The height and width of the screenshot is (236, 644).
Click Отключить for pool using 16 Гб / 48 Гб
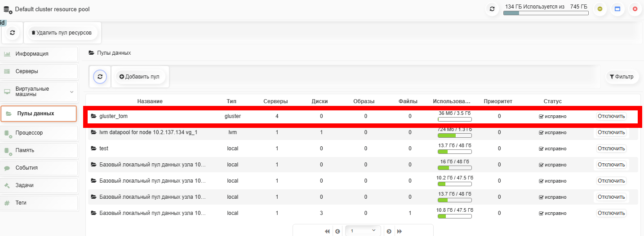(611, 165)
